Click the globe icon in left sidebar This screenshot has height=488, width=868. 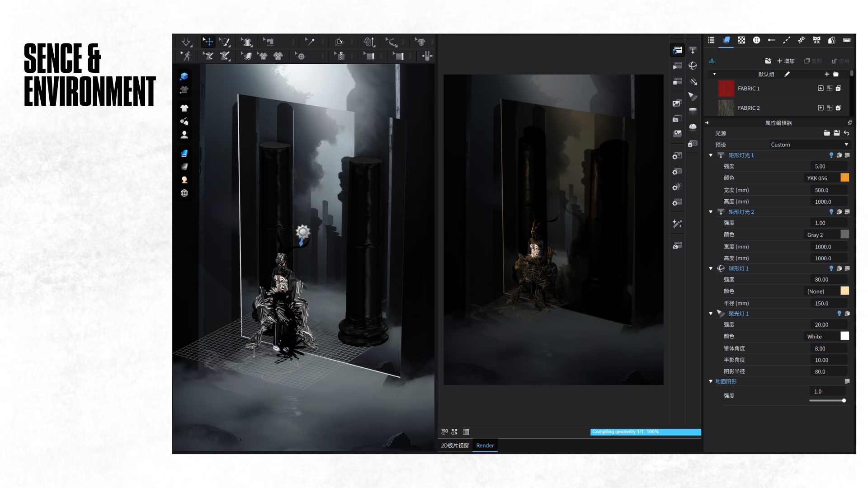[x=184, y=193]
